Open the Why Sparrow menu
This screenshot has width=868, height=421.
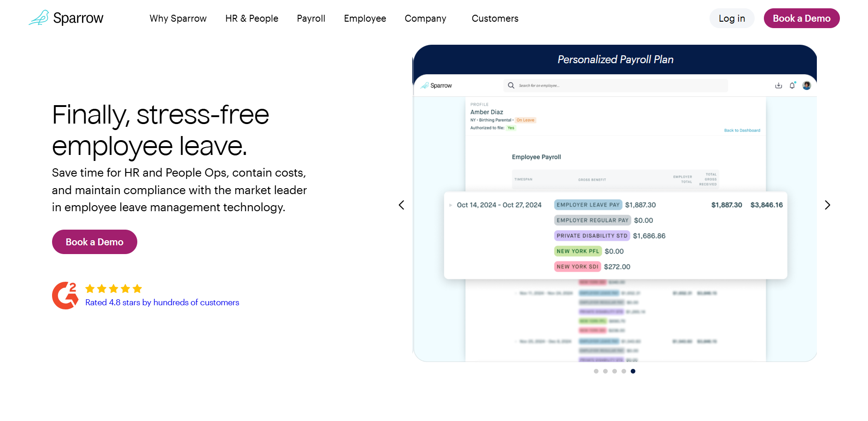point(178,18)
